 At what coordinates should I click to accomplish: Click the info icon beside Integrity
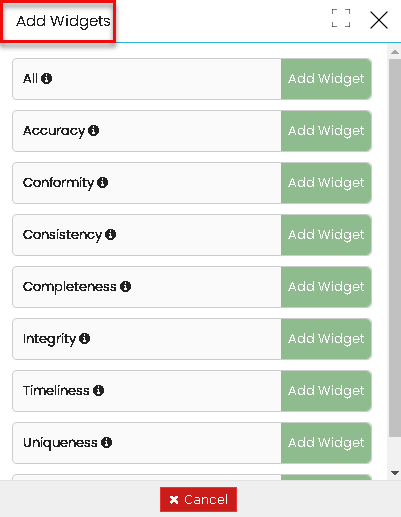(85, 338)
